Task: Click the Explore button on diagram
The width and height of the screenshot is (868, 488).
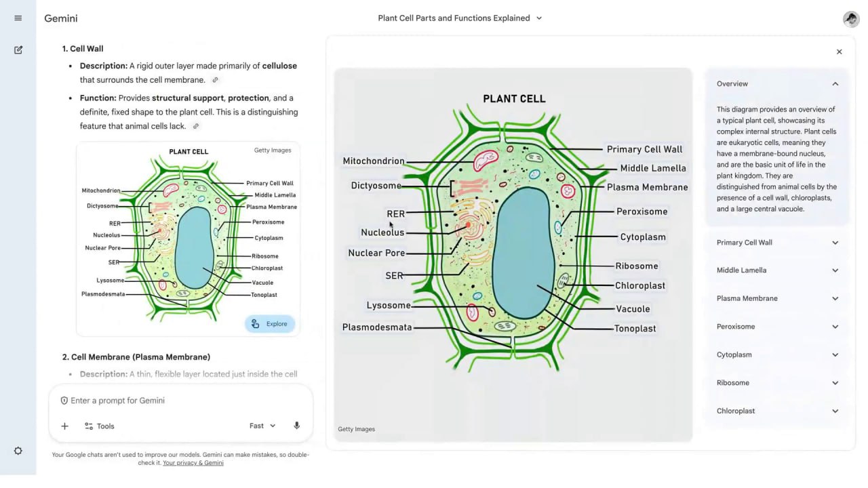Action: click(x=270, y=324)
